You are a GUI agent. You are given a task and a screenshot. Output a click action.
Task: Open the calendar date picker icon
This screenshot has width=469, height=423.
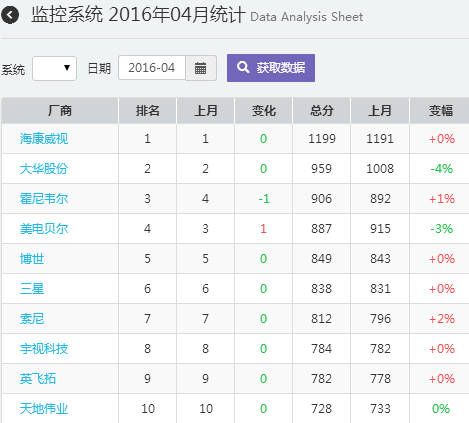(x=201, y=68)
